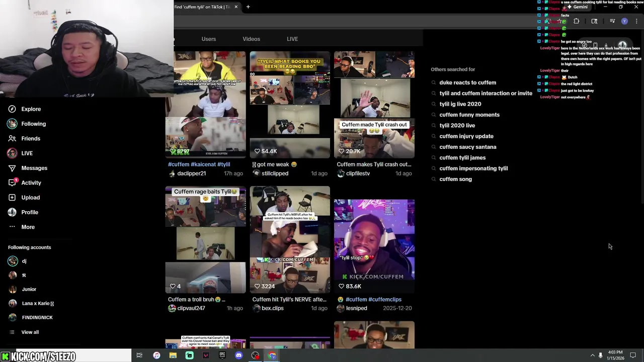This screenshot has height=362, width=644.
Task: Open daclipper21 uploader profile
Action: [192, 173]
